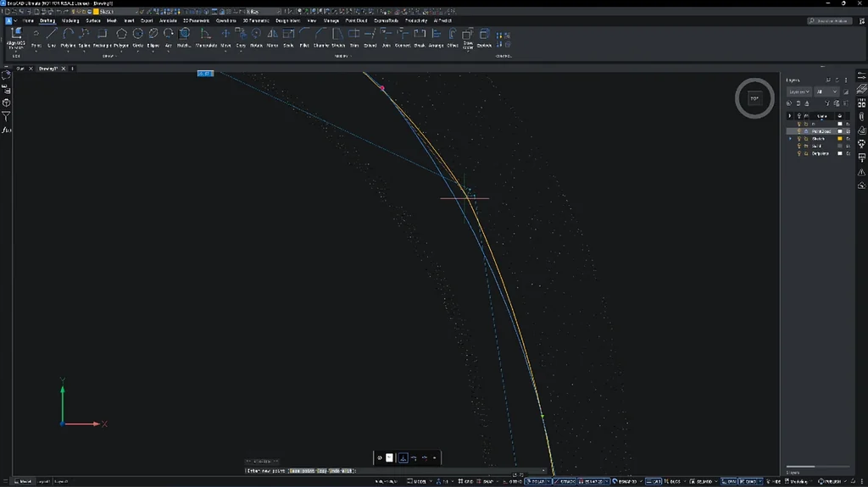Toggle ORTHO in status bar
This screenshot has width=868, height=487.
513,481
